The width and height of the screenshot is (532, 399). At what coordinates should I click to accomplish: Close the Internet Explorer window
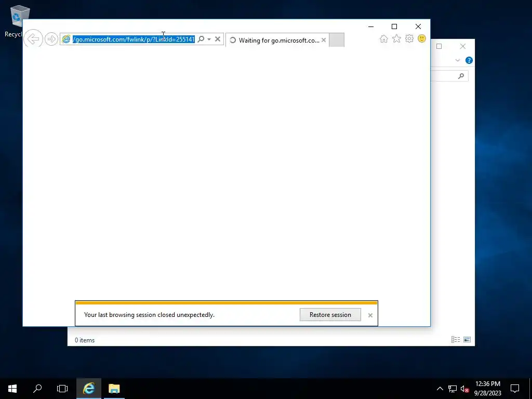(418, 26)
